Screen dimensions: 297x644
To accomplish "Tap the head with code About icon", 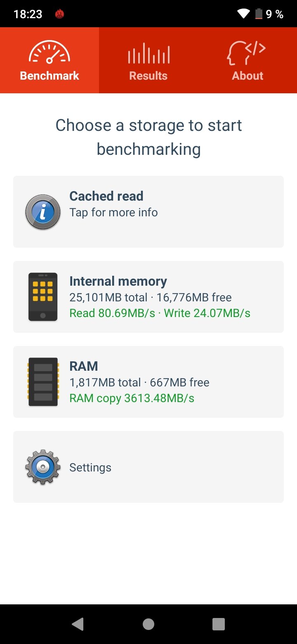I will [247, 52].
